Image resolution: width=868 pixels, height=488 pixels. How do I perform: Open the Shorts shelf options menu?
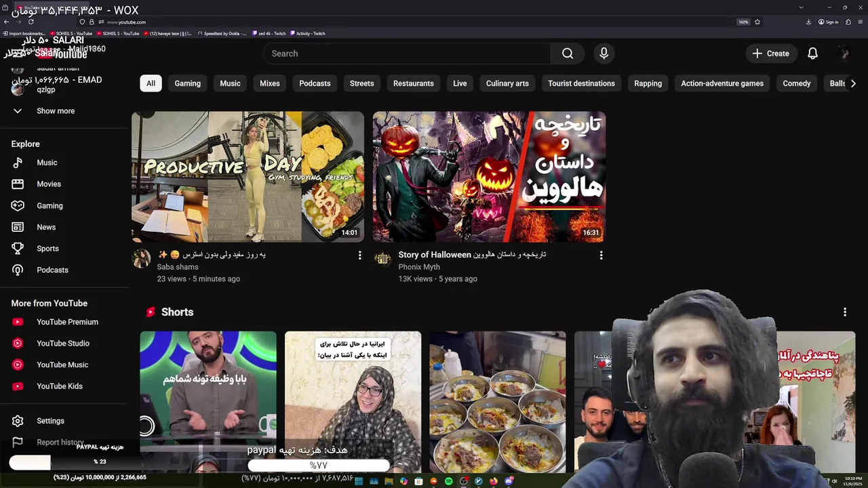pos(845,312)
